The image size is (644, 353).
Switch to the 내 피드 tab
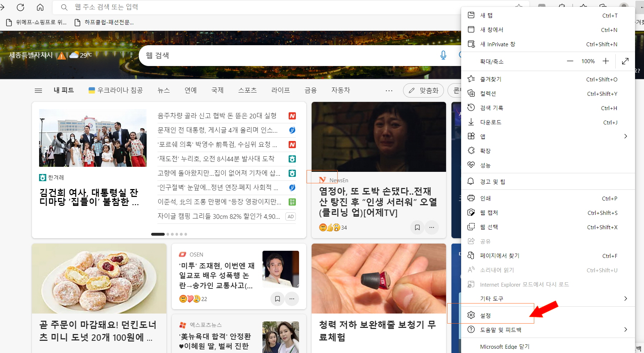point(64,90)
